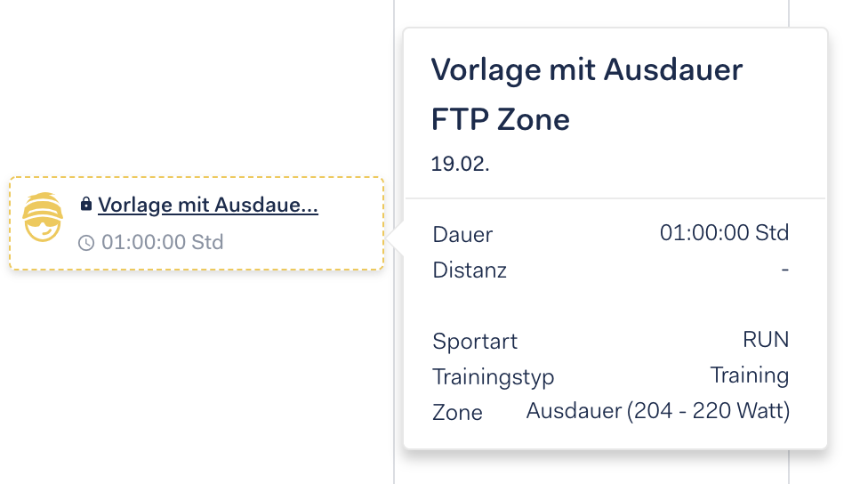
Task: Select the dashed yellow workout template card
Action: [x=197, y=223]
